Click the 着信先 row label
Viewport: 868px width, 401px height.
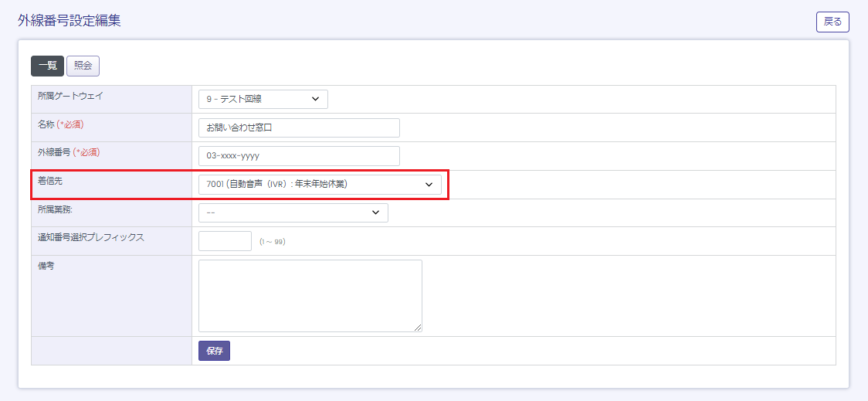[x=49, y=181]
